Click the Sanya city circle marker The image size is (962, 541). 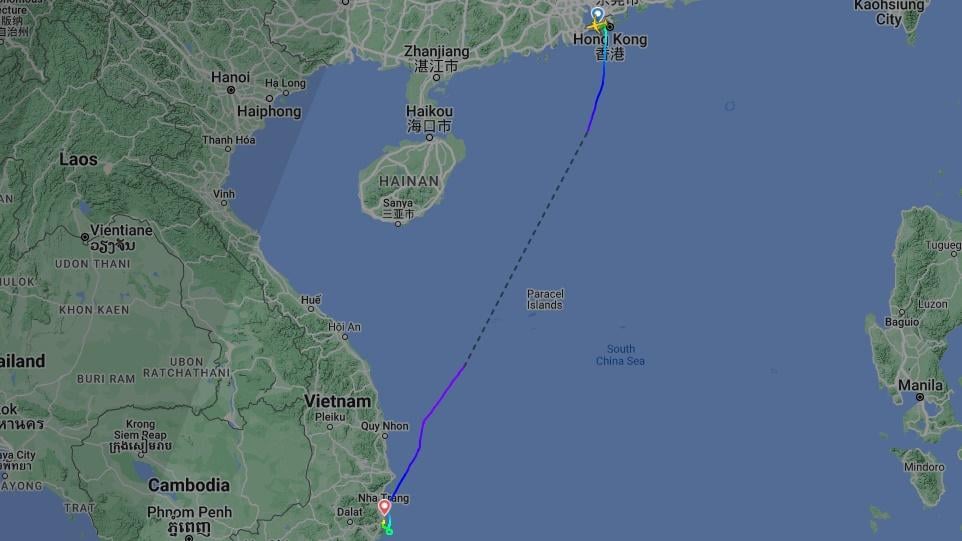click(398, 224)
